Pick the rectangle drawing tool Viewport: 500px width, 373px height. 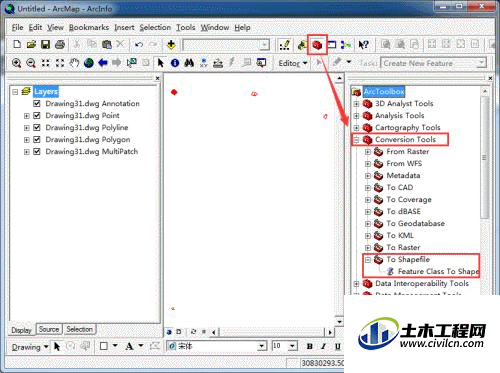104,346
